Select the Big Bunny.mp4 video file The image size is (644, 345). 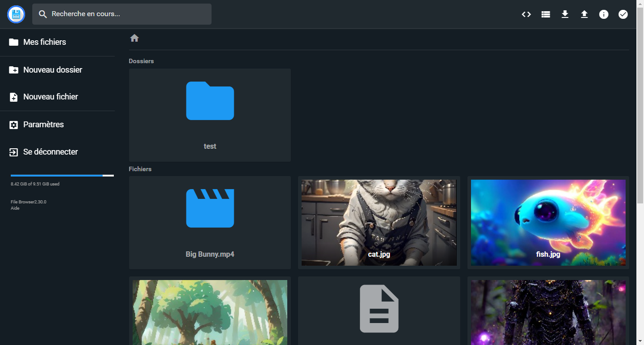(x=210, y=223)
